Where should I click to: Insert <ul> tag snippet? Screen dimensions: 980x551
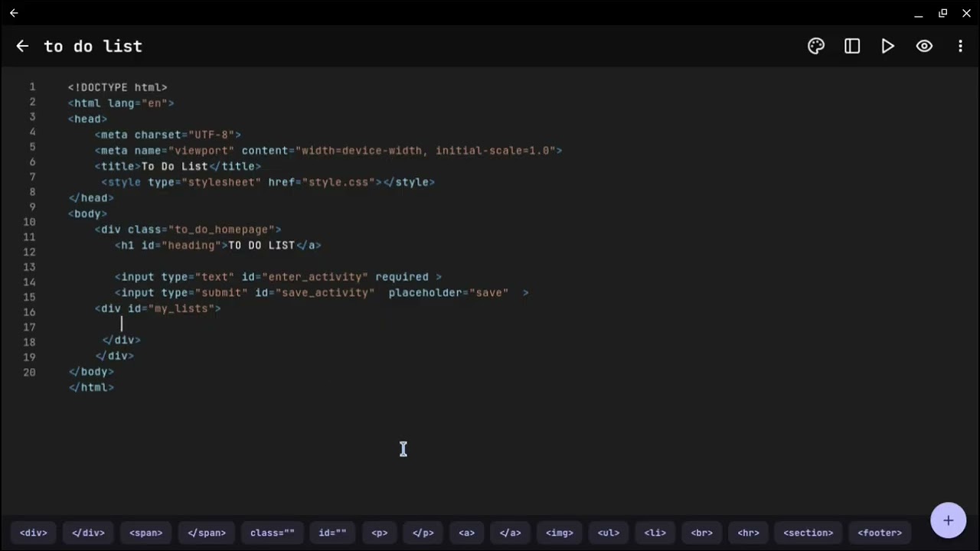click(609, 533)
